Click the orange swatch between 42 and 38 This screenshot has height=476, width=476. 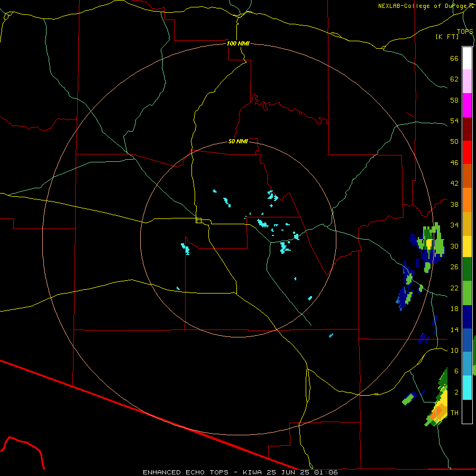pos(467,199)
